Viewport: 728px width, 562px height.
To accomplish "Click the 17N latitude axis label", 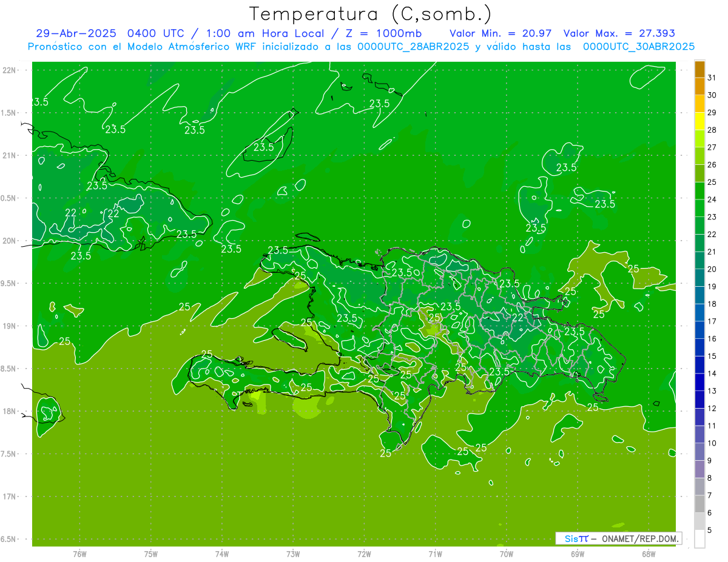I will [9, 497].
